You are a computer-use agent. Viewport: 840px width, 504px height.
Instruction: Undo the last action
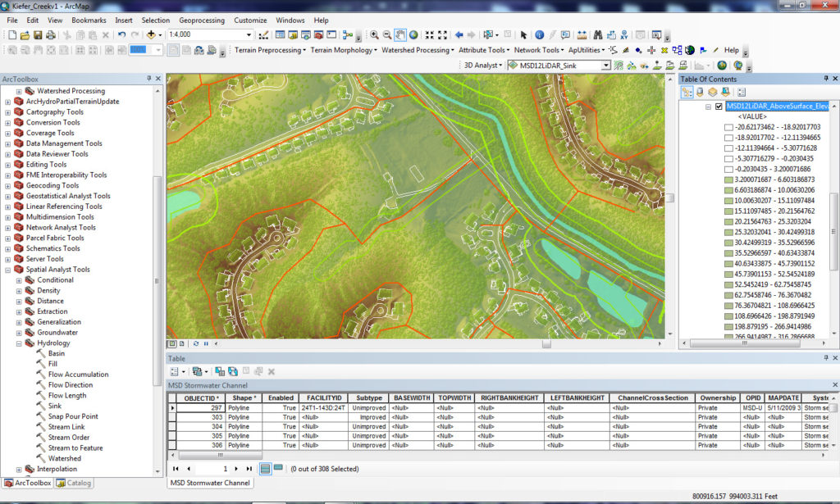122,34
